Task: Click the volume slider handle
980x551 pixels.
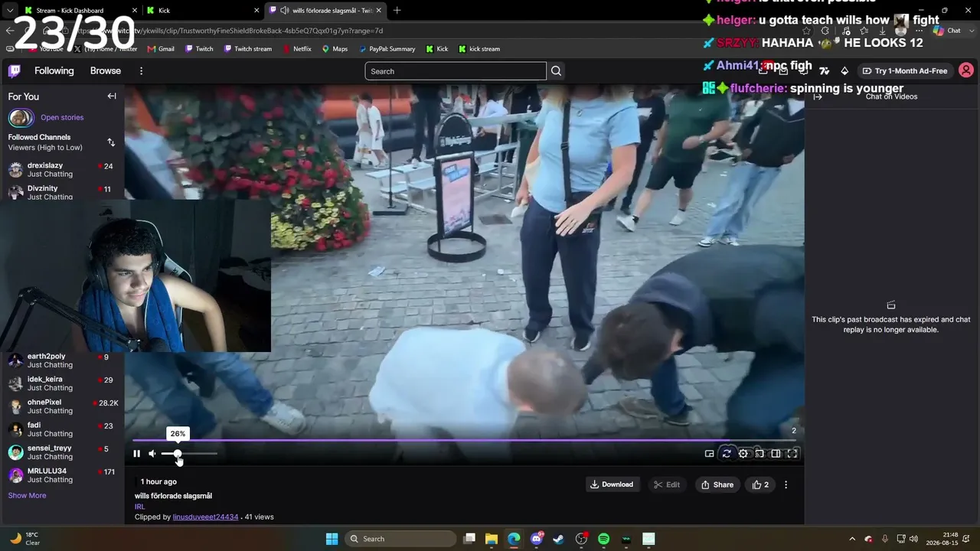Action: (x=178, y=454)
